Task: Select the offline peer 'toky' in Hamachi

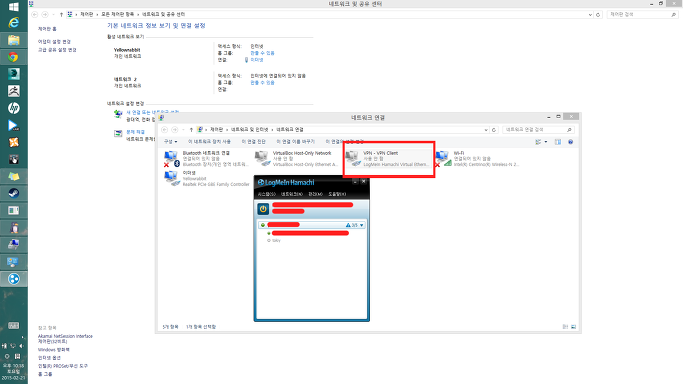Action: point(276,240)
